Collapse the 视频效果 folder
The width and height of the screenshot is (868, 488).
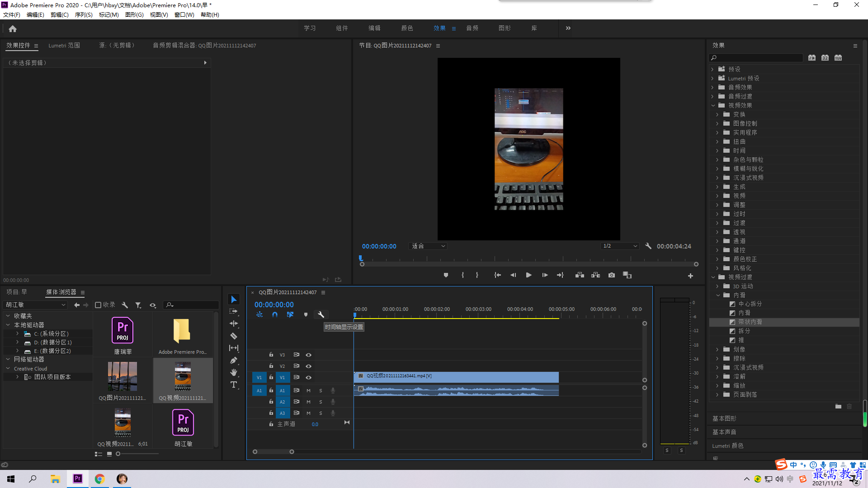pos(713,105)
